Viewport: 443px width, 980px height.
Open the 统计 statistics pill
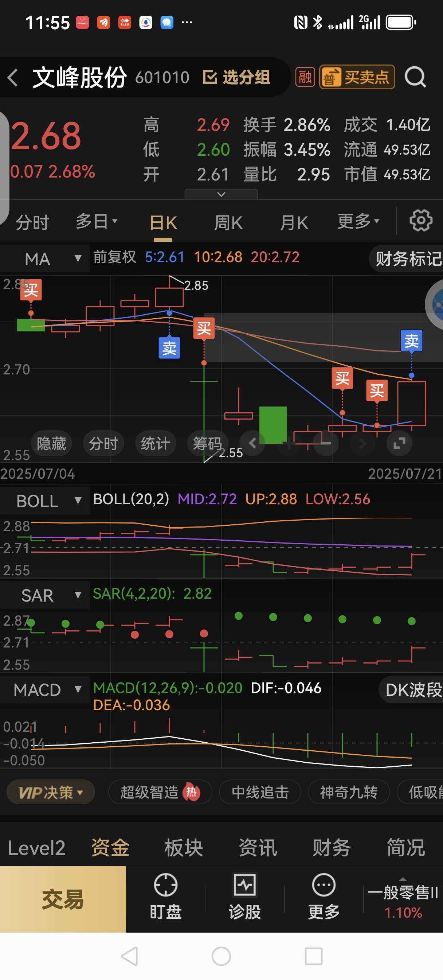(156, 443)
